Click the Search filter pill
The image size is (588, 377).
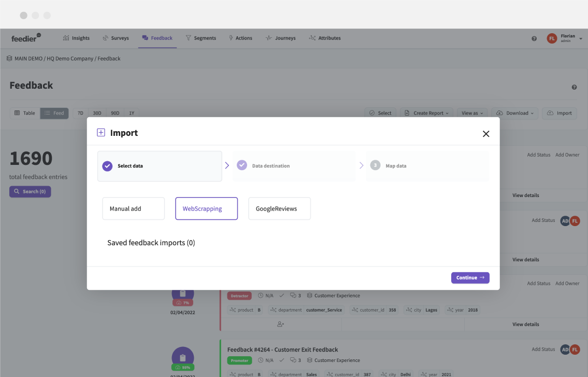click(30, 191)
